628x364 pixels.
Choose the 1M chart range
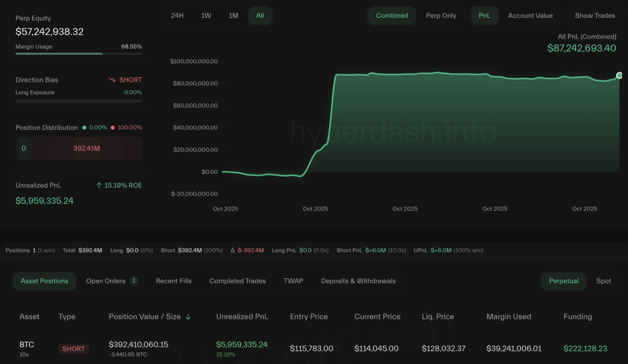pos(233,16)
